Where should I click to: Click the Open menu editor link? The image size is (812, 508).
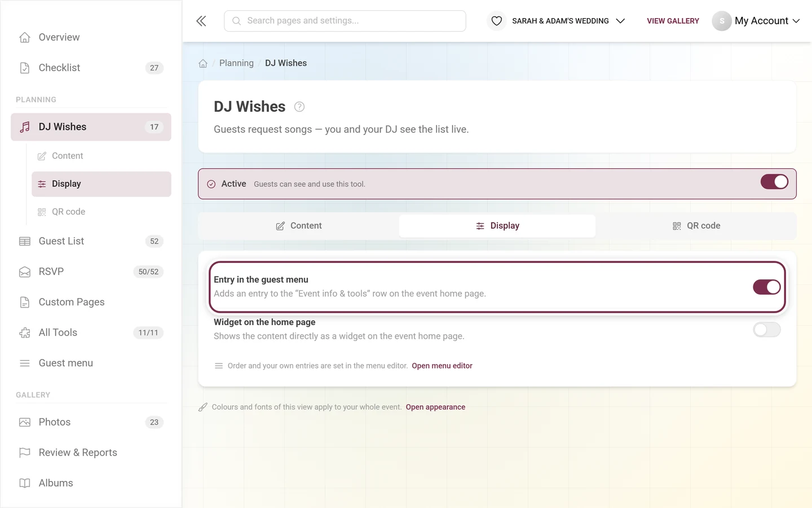coord(442,366)
